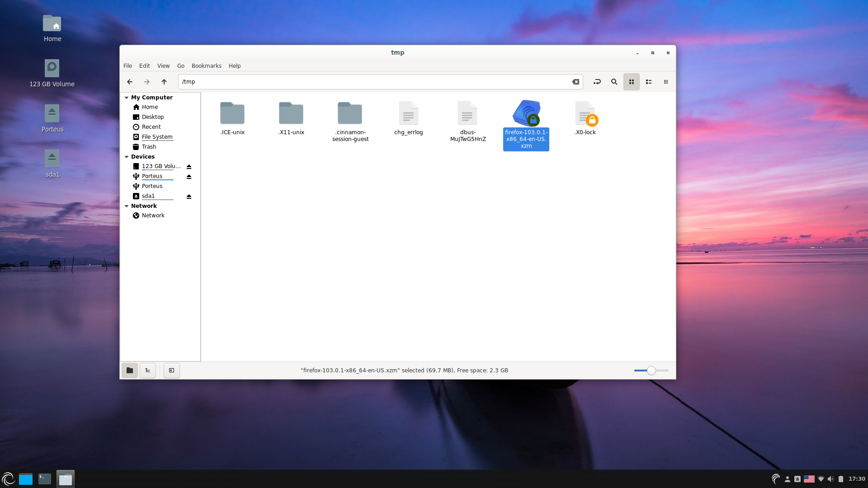Go back with the left arrow button
Screen dimensions: 868x488
coord(130,82)
